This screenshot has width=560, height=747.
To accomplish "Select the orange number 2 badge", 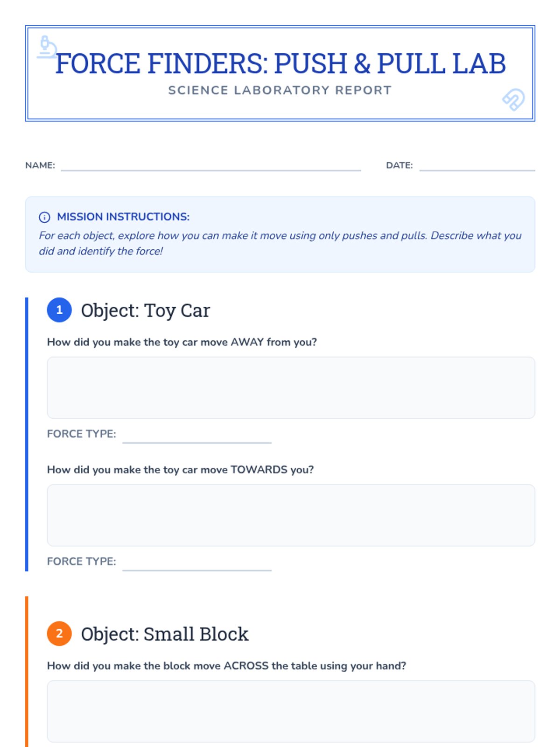I will tap(59, 634).
